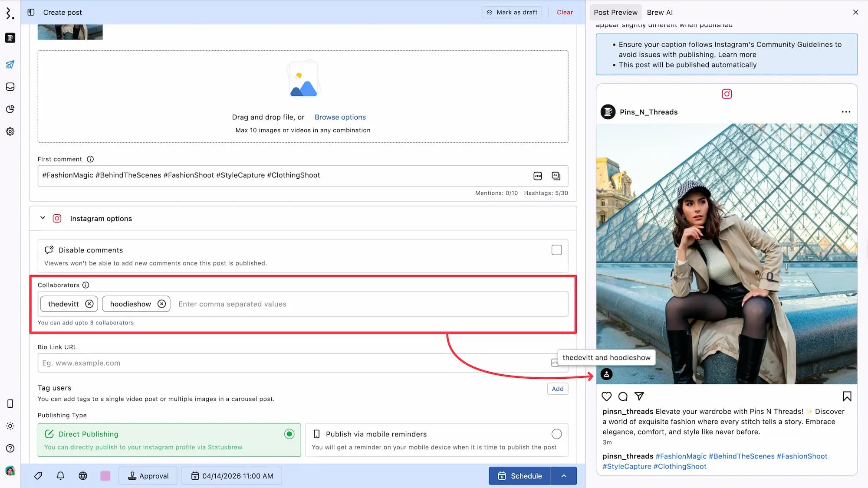Open the Schedule button dropdown arrow

click(x=563, y=476)
